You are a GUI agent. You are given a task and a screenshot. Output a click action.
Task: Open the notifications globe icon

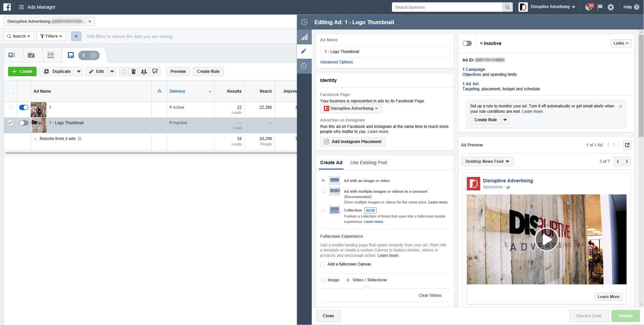[588, 7]
